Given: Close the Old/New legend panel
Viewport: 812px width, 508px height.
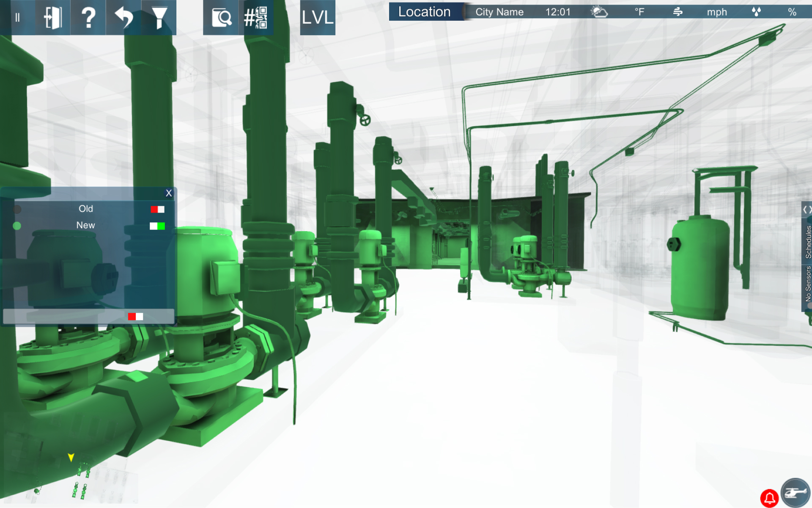Looking at the screenshot, I should [x=169, y=193].
